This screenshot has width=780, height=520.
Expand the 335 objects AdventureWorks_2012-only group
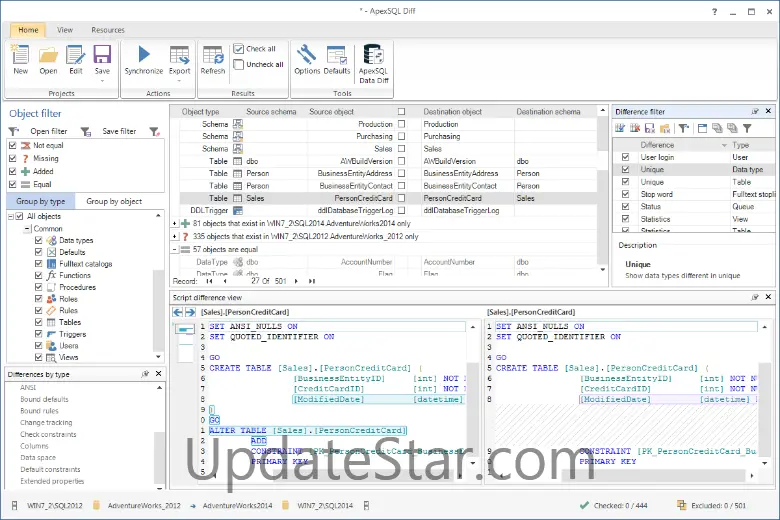point(175,236)
